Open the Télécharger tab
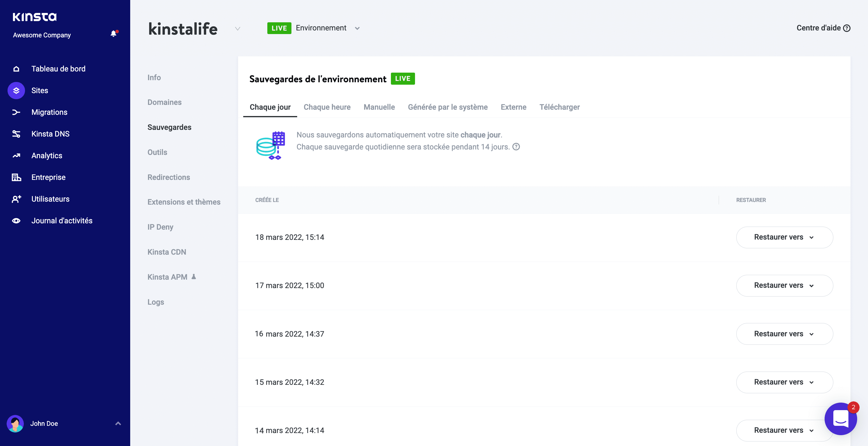 tap(560, 107)
